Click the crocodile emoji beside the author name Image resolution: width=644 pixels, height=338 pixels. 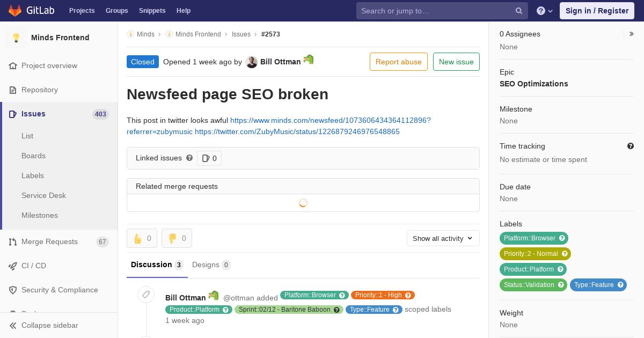point(309,59)
